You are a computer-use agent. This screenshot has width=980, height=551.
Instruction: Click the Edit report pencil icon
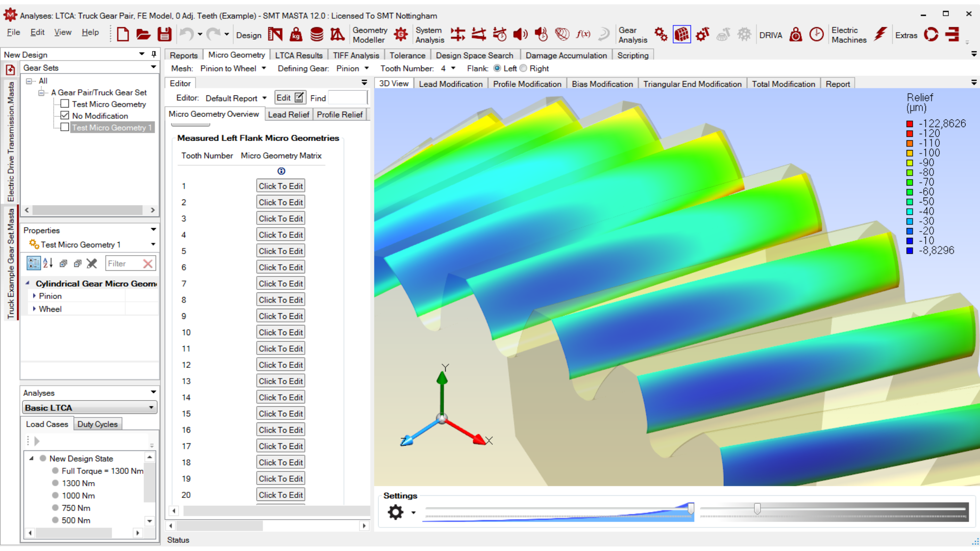(299, 97)
